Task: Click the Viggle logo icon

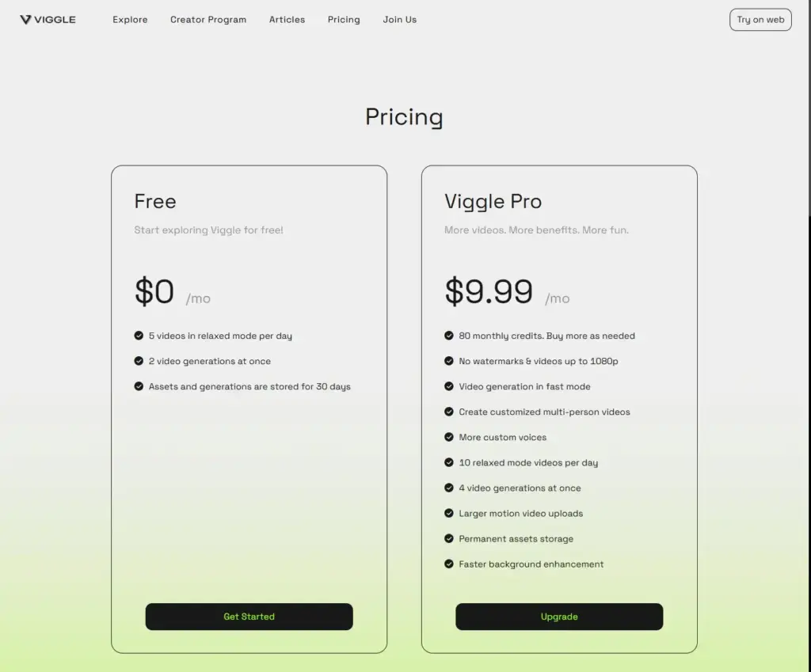Action: point(25,20)
